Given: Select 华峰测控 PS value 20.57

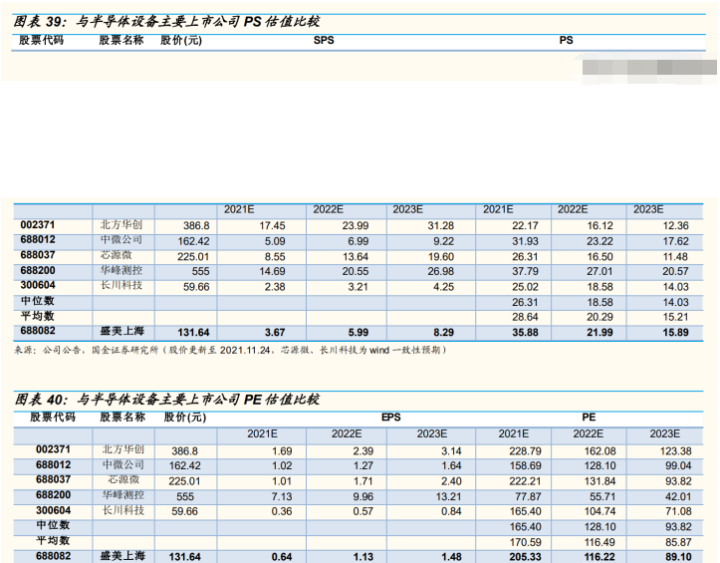Looking at the screenshot, I should pos(675,271).
